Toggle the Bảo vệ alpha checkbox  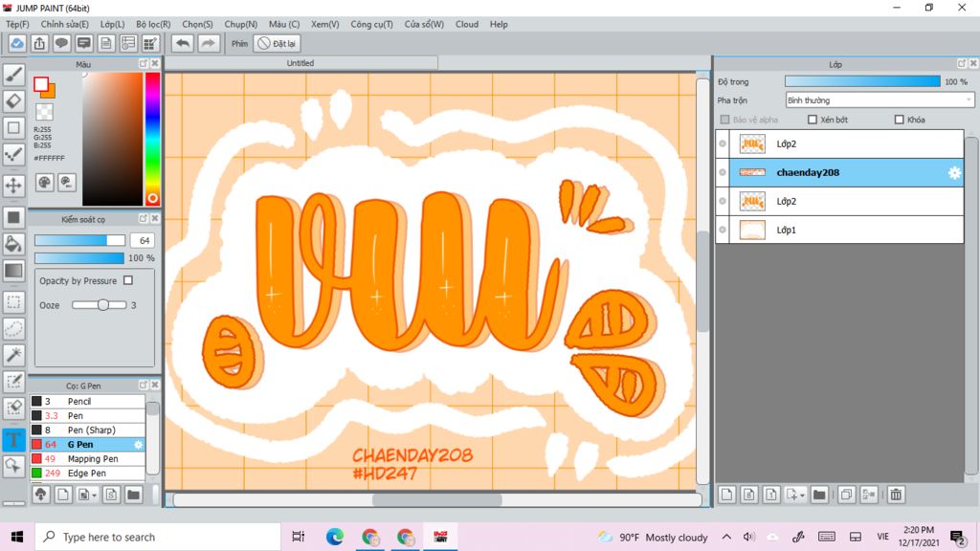coord(725,120)
